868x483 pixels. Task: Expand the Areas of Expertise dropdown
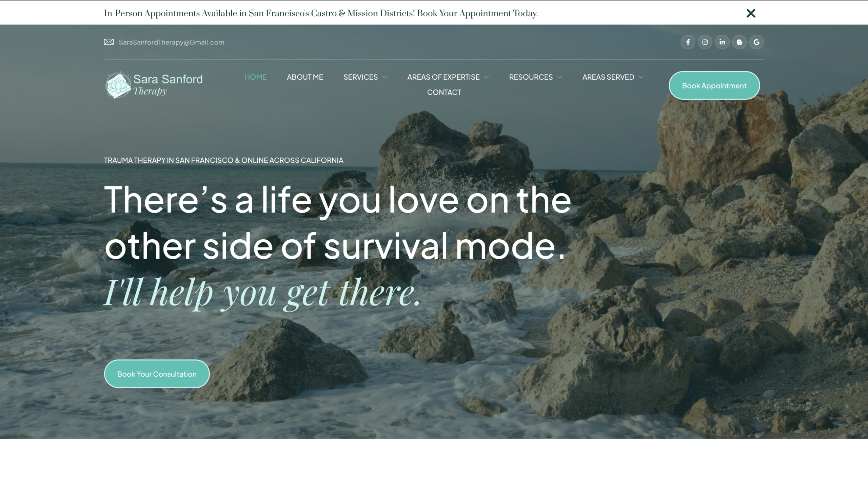coord(448,77)
